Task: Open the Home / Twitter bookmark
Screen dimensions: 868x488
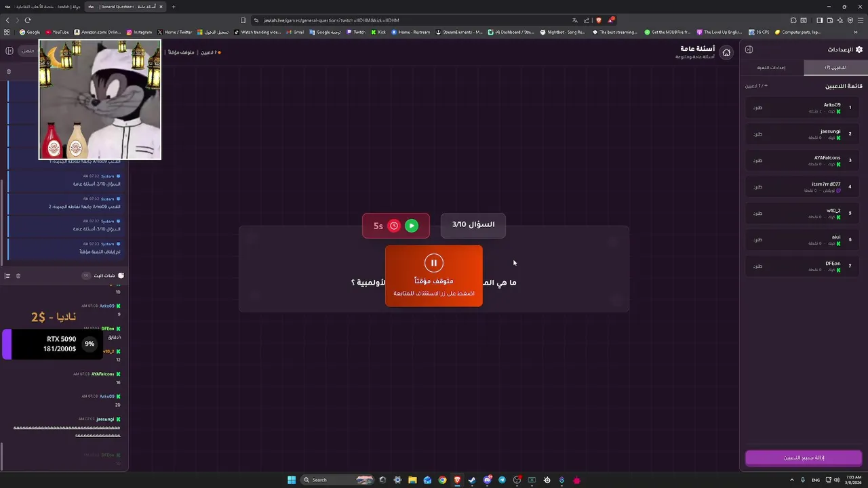Action: tap(175, 32)
